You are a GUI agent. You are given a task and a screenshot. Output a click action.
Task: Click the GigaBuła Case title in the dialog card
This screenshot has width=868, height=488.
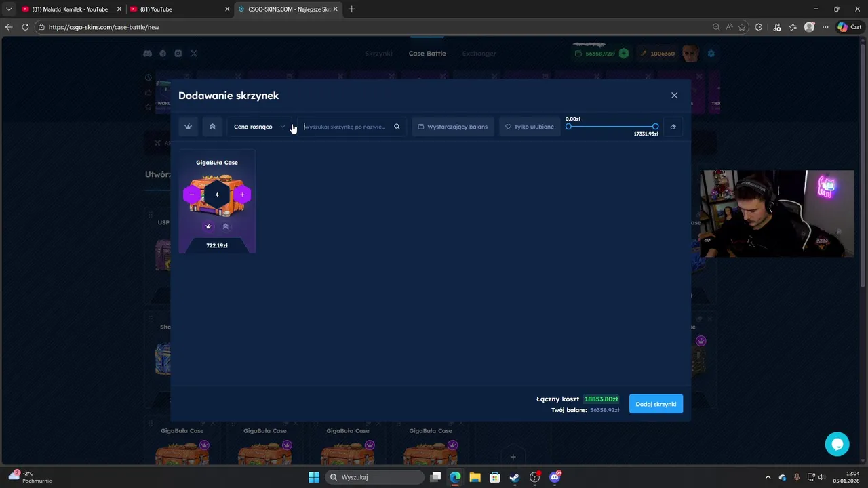pos(217,163)
